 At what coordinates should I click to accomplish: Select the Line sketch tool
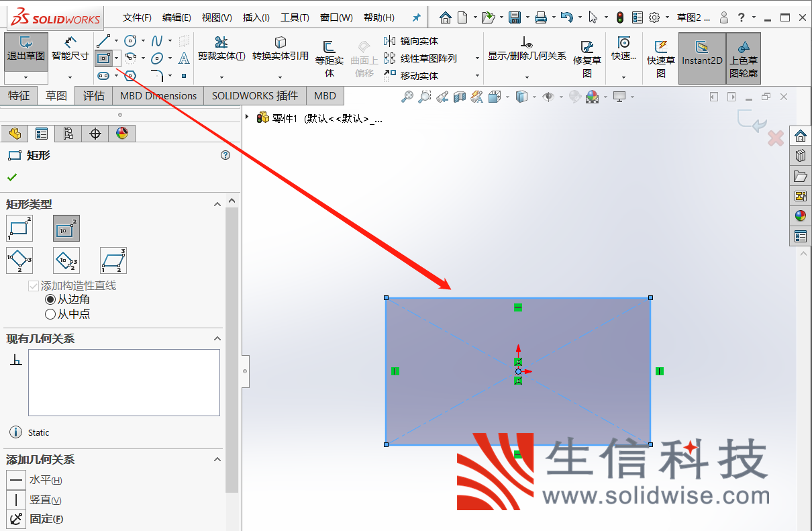103,41
